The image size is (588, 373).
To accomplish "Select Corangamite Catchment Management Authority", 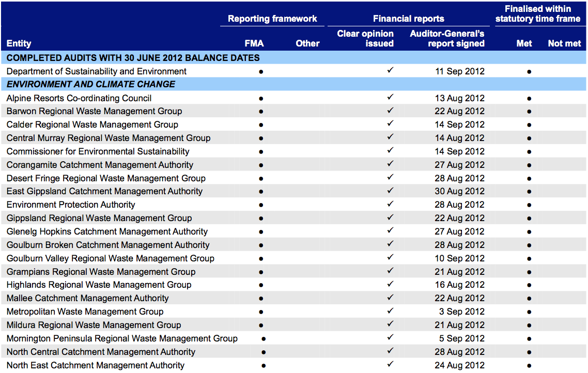I will [x=100, y=165].
